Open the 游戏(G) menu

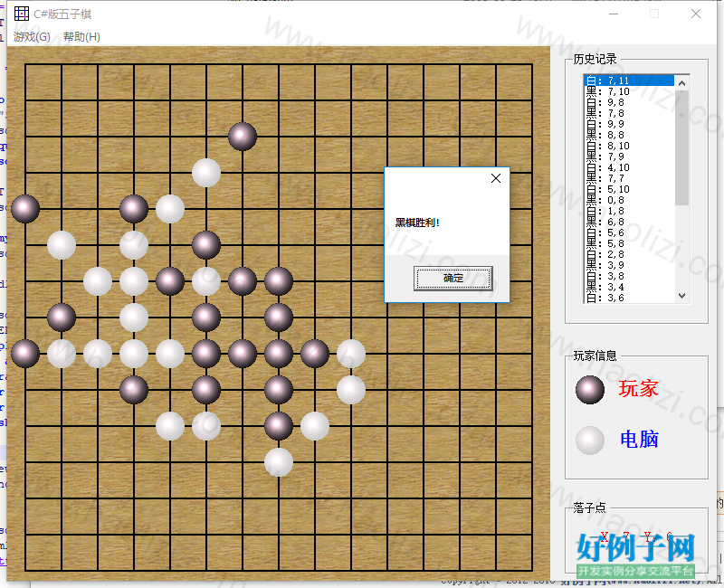point(32,37)
